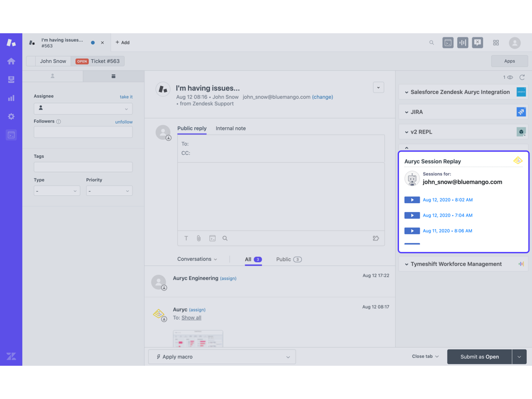Open the Tymeshift bars icon in top bar
The image size is (532, 399).
[x=462, y=43]
